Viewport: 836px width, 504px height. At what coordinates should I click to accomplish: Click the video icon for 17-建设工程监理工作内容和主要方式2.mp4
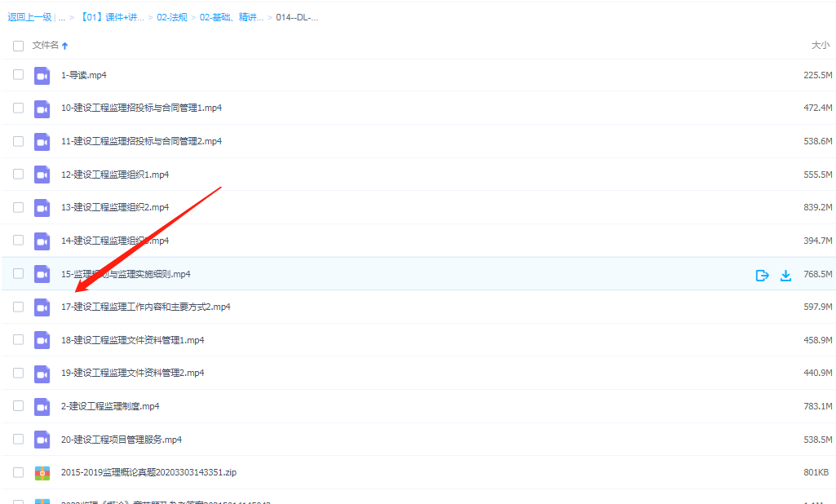tap(42, 307)
